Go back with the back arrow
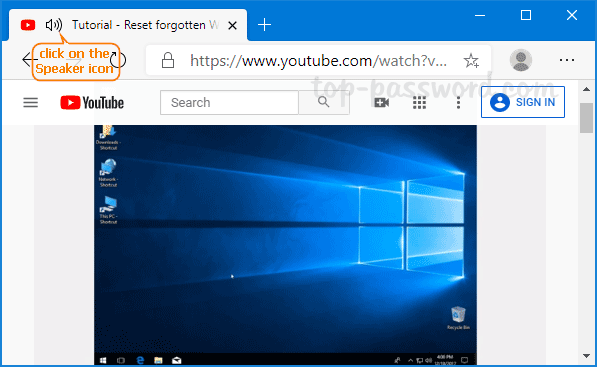This screenshot has height=367, width=597. [27, 60]
